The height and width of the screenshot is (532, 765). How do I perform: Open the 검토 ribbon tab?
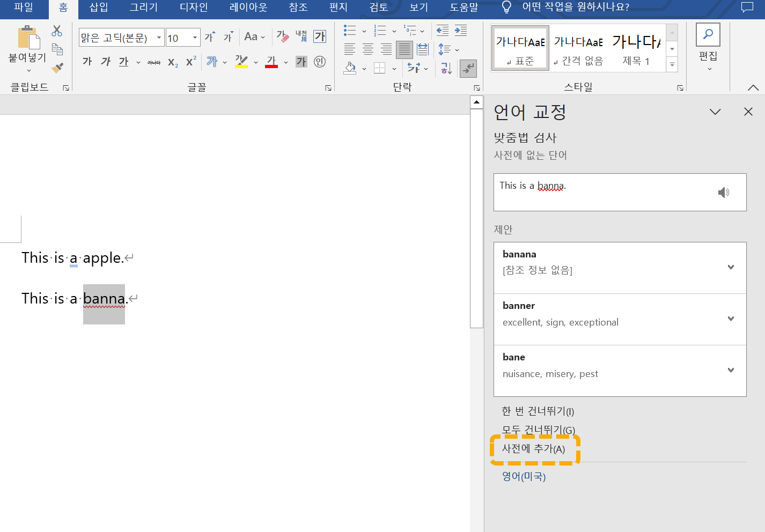click(x=378, y=8)
